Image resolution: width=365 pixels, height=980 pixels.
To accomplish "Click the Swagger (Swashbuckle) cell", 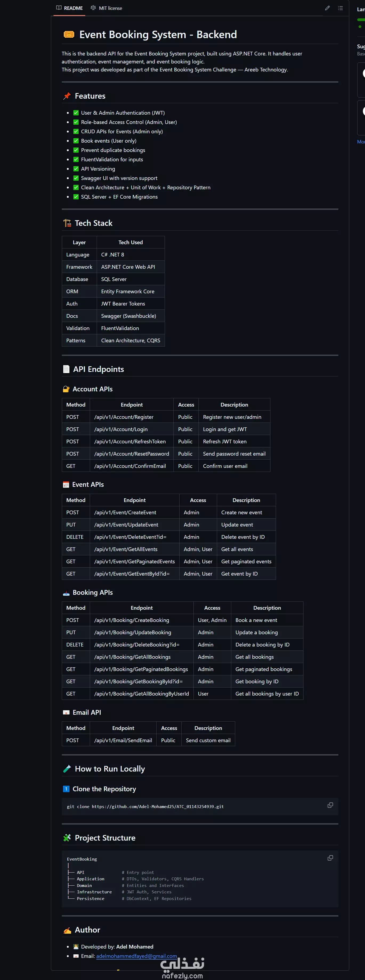I will pos(131,316).
